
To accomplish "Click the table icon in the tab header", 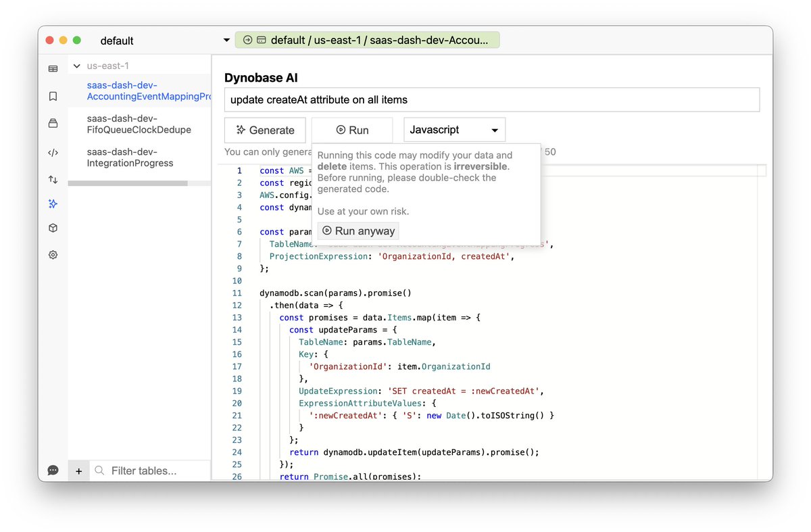I will tap(261, 40).
